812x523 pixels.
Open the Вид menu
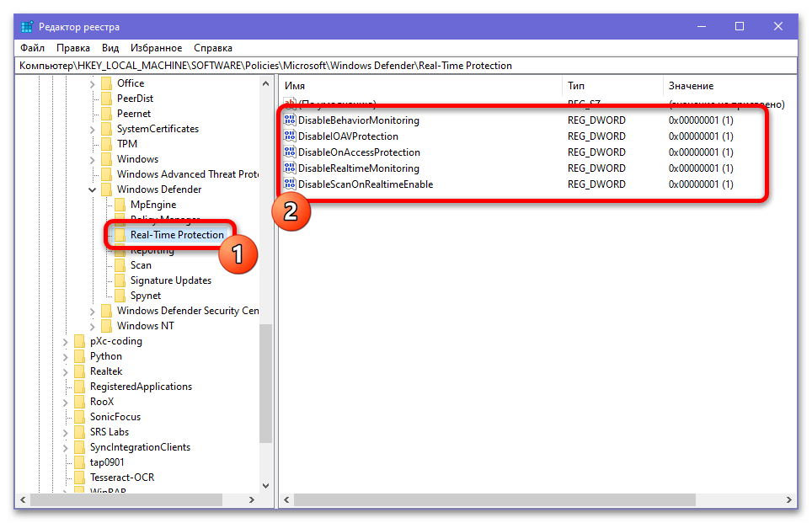point(110,48)
